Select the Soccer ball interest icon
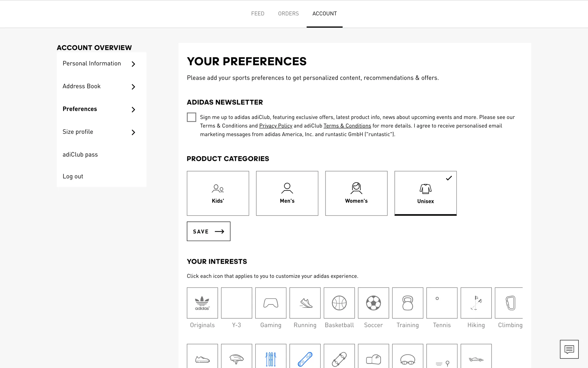The image size is (588, 368). [373, 303]
